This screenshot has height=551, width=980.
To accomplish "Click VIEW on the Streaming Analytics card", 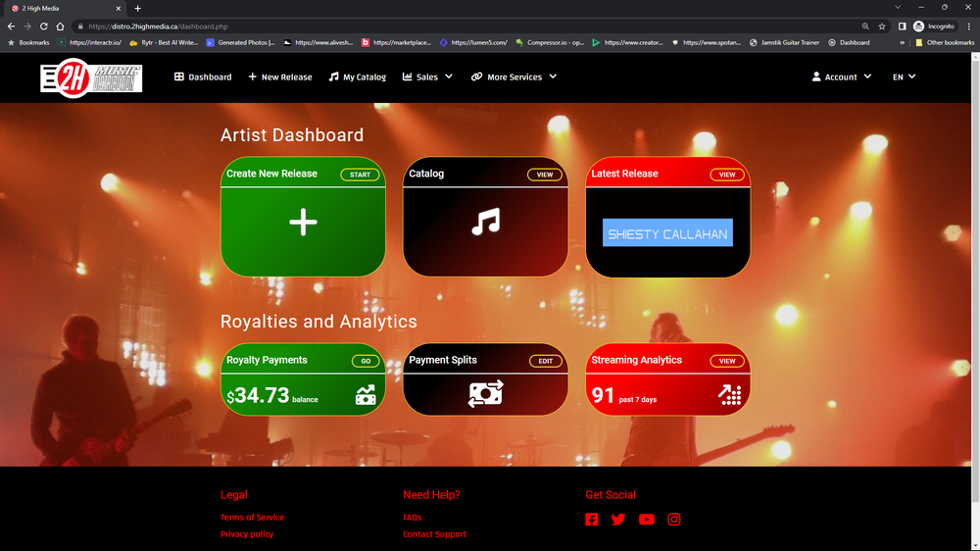I will 727,361.
